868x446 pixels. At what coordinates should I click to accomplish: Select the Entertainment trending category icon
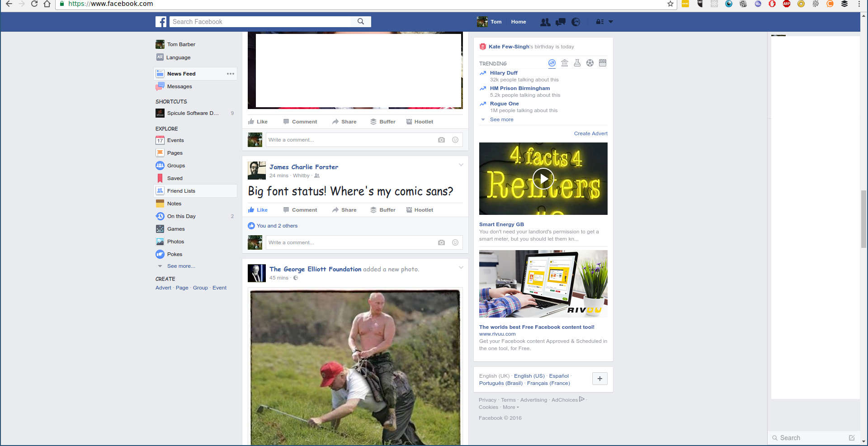[x=603, y=63]
